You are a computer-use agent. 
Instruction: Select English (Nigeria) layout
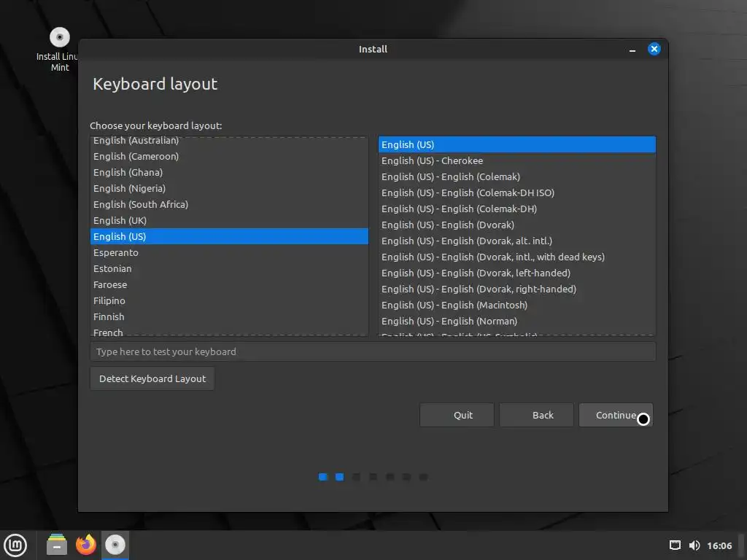(x=229, y=189)
